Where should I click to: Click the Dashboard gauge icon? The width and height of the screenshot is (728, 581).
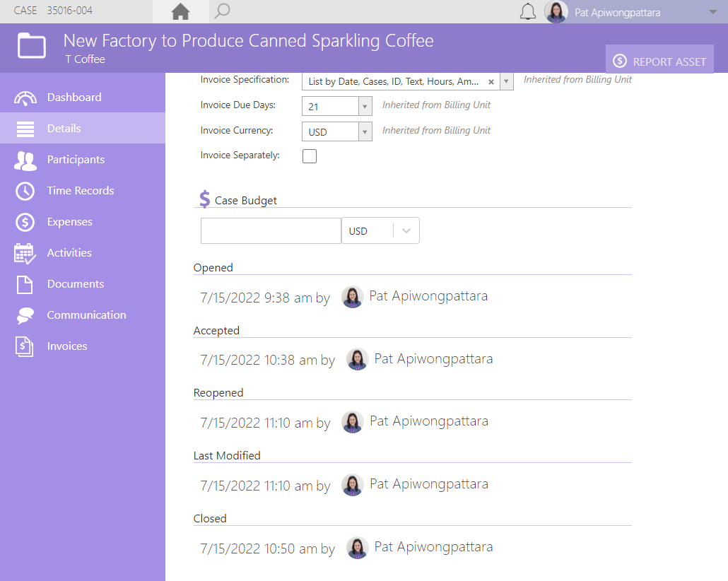pyautogui.click(x=25, y=98)
